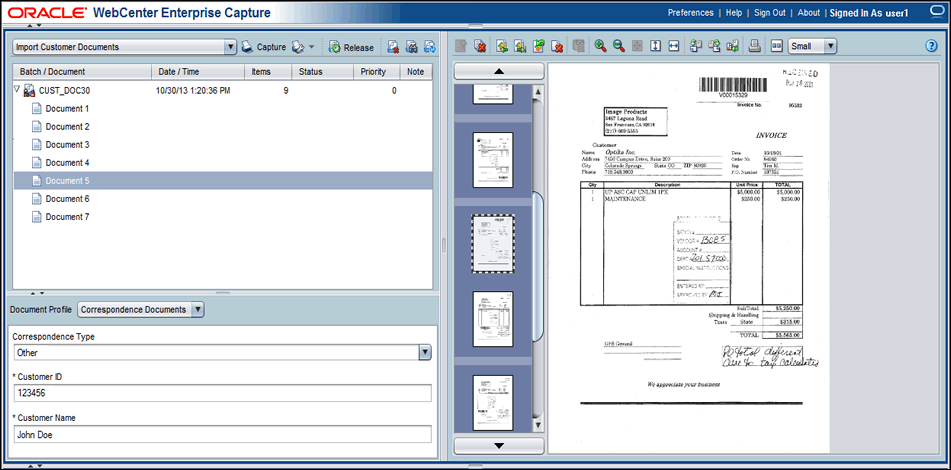Click the greyed-out fit-to-window icon
Viewport: 951px width, 470px height.
pos(637,46)
